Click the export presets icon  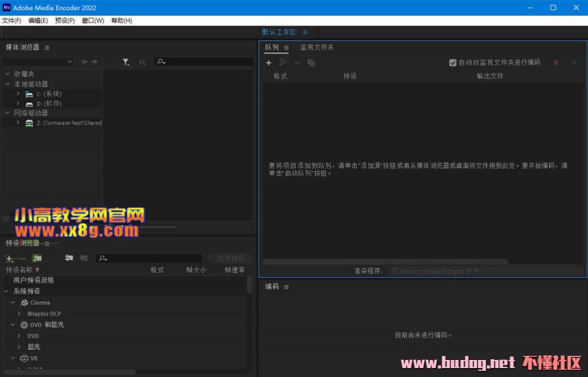pos(84,258)
